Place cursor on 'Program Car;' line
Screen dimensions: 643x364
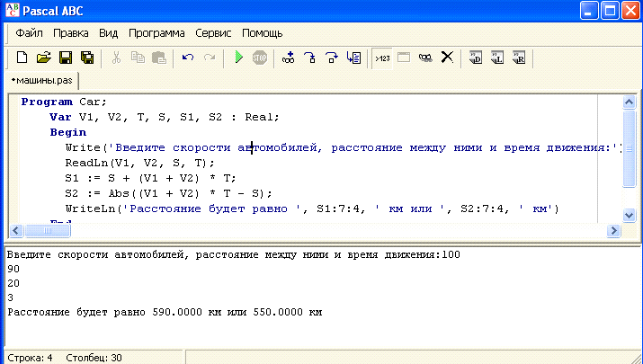64,102
